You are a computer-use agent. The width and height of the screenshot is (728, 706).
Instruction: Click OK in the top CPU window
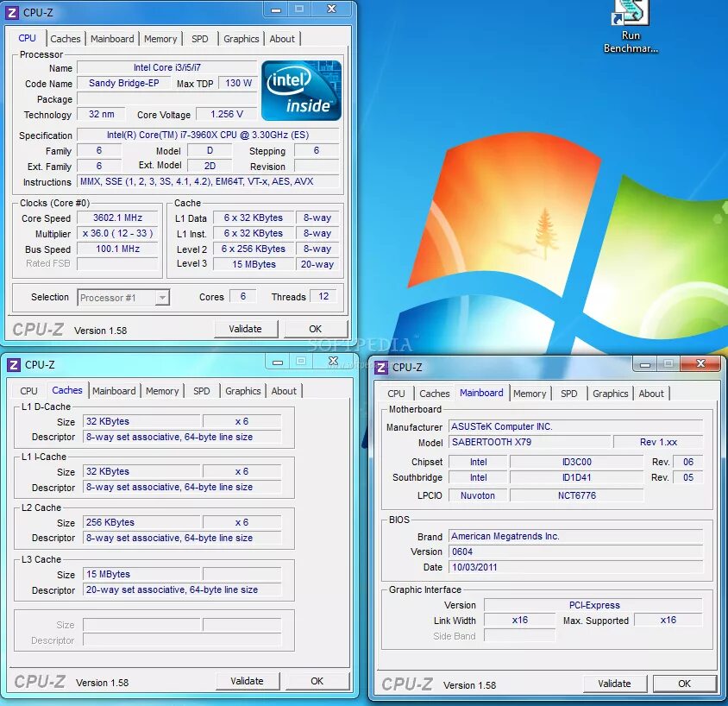[316, 329]
